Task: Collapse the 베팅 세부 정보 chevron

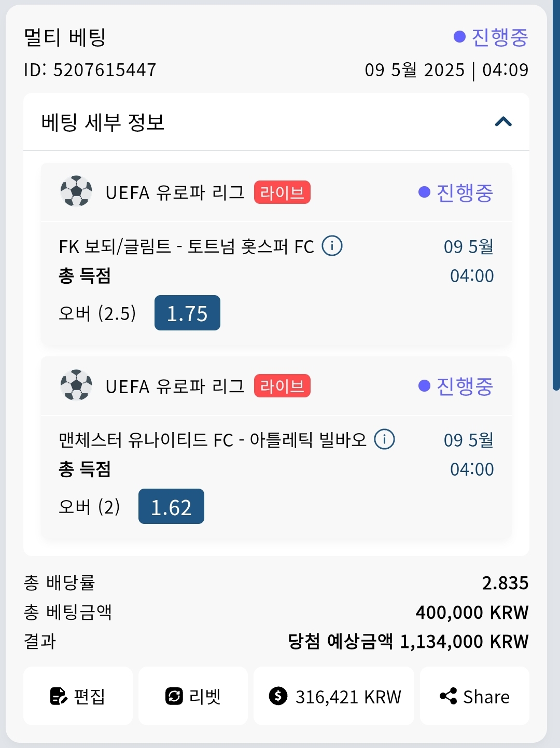Action: click(x=503, y=122)
